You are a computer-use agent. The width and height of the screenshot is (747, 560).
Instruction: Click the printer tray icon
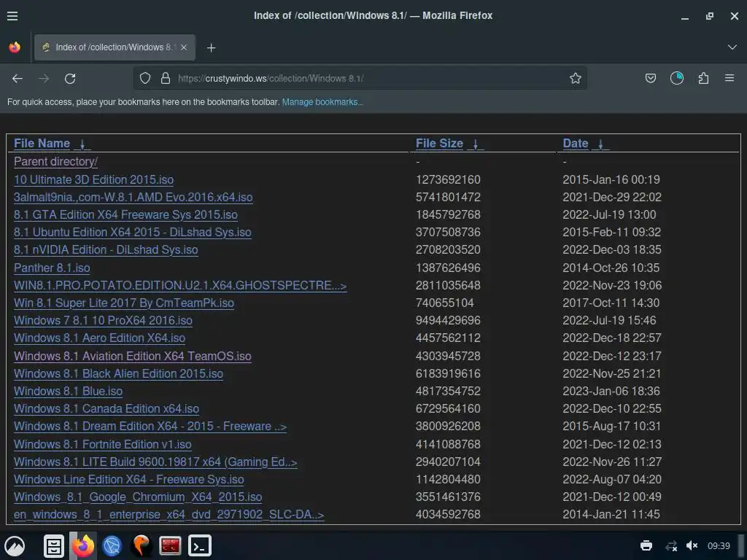tap(646, 545)
